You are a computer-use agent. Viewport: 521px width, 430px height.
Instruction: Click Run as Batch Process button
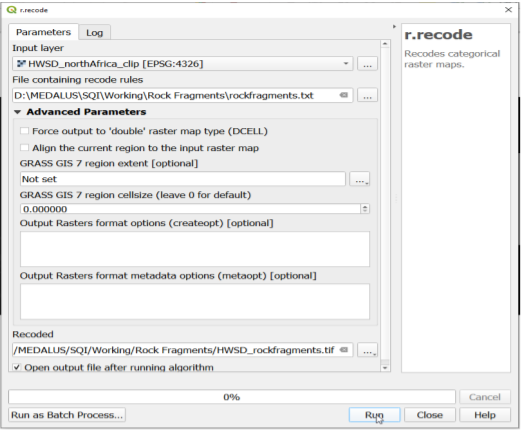pos(67,415)
